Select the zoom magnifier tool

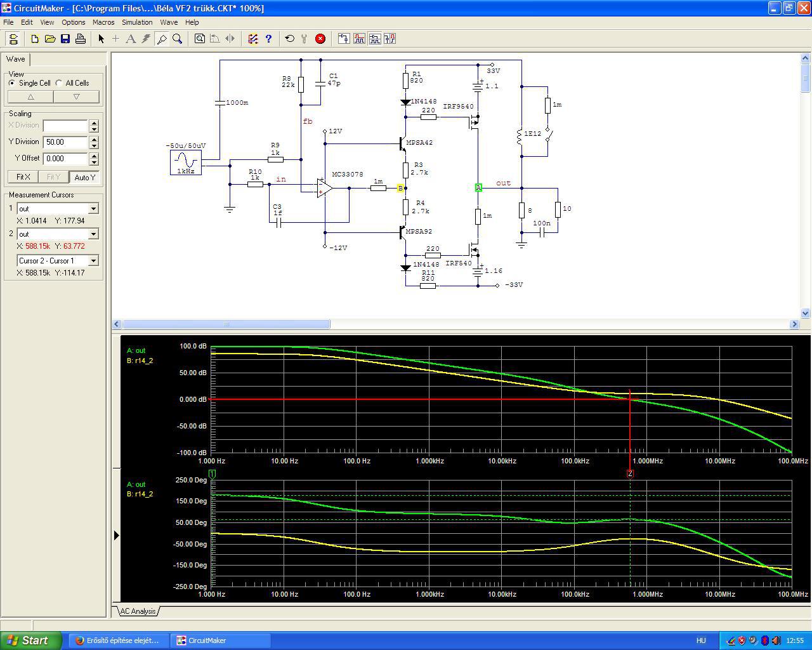(178, 39)
